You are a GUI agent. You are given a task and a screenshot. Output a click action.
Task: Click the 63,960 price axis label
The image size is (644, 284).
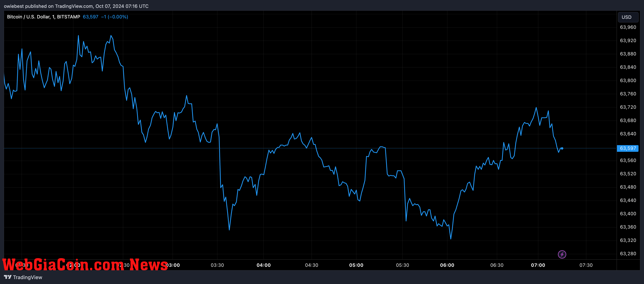(x=628, y=27)
